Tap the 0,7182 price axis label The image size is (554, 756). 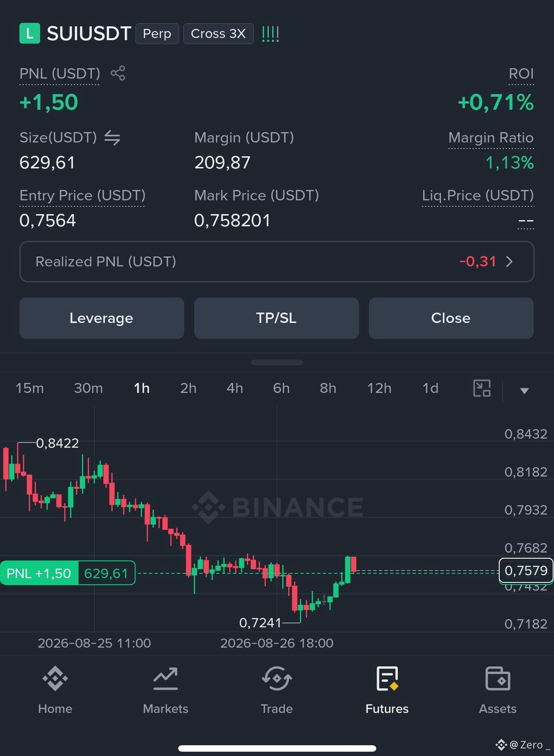[x=526, y=624]
